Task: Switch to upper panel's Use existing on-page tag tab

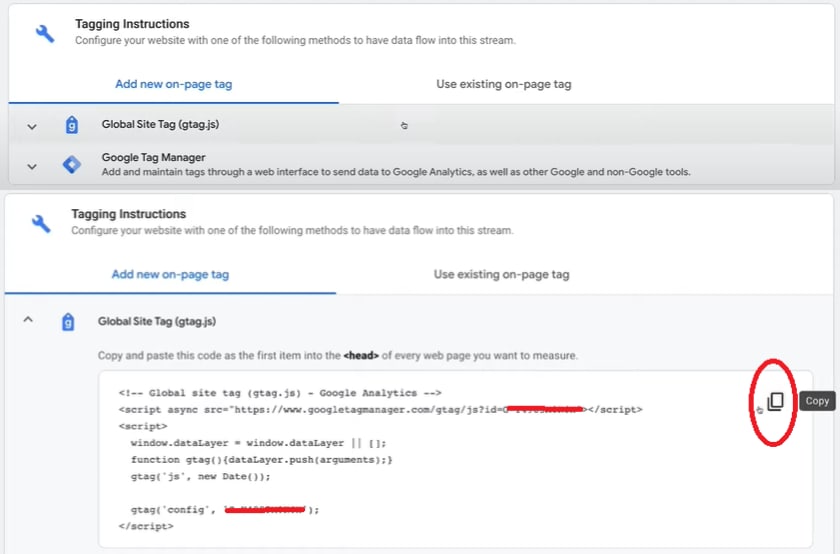Action: 504,84
